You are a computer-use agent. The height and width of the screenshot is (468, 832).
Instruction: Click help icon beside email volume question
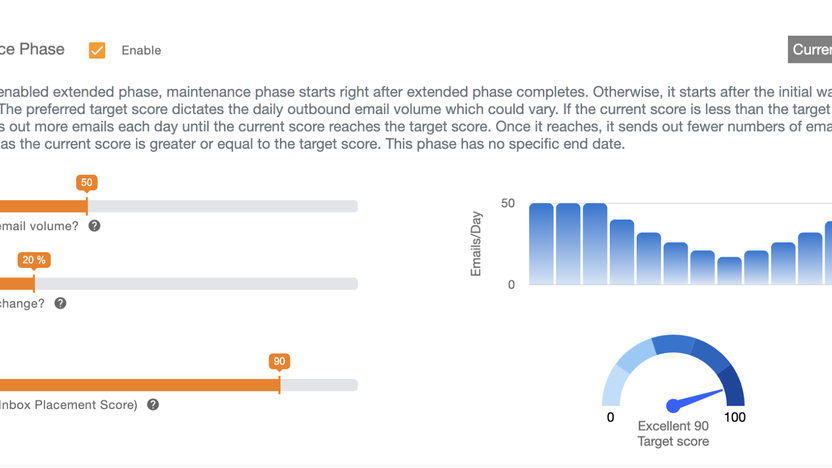94,226
